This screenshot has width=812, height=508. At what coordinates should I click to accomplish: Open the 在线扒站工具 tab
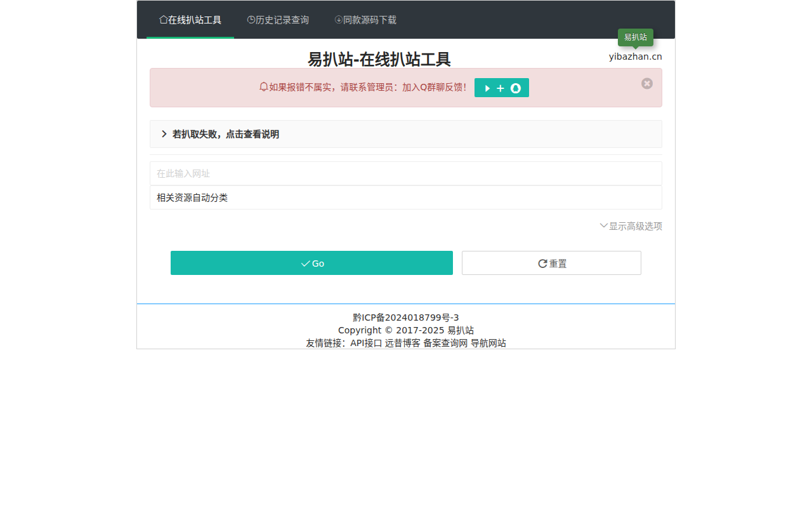tap(190, 20)
